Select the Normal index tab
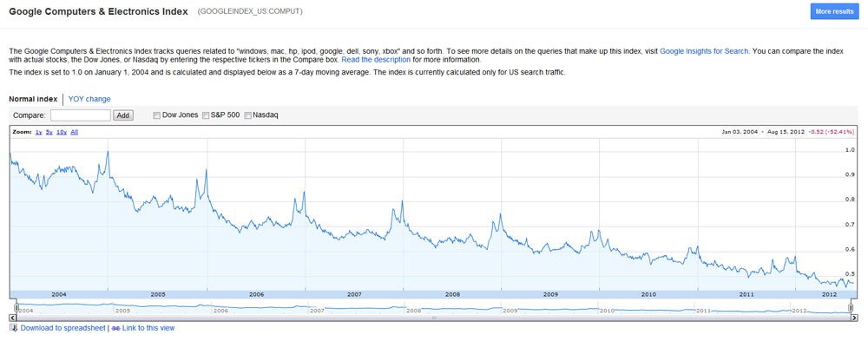This screenshot has height=341, width=868. tap(33, 99)
